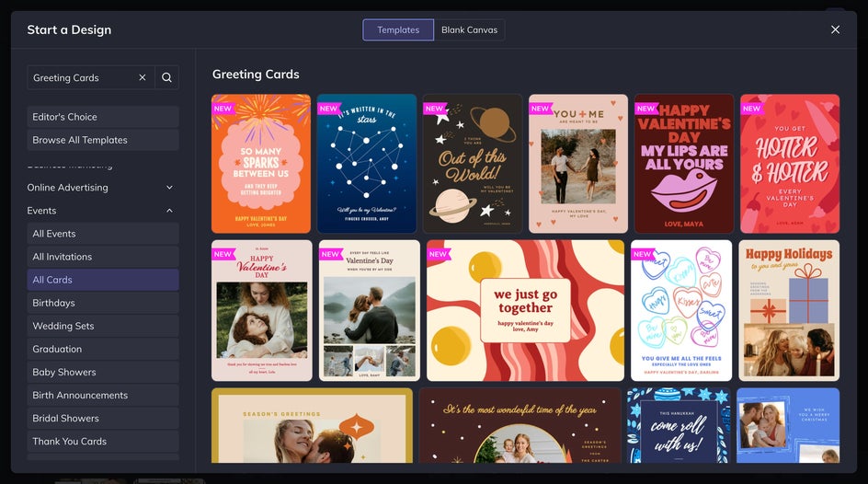
Task: Select Graduation category
Action: (x=103, y=349)
